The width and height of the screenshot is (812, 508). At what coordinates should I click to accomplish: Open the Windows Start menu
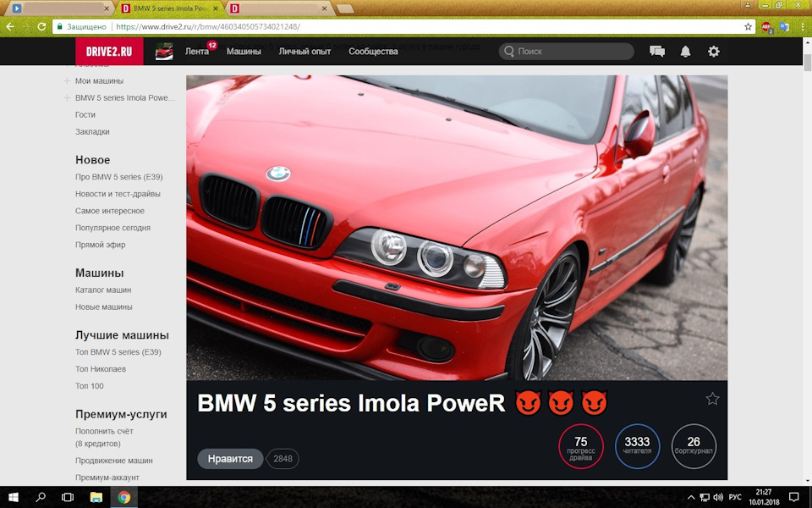click(x=14, y=497)
